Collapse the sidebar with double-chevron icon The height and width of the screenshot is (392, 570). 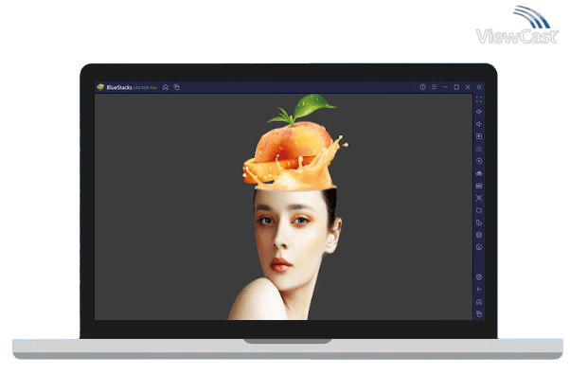point(479,87)
